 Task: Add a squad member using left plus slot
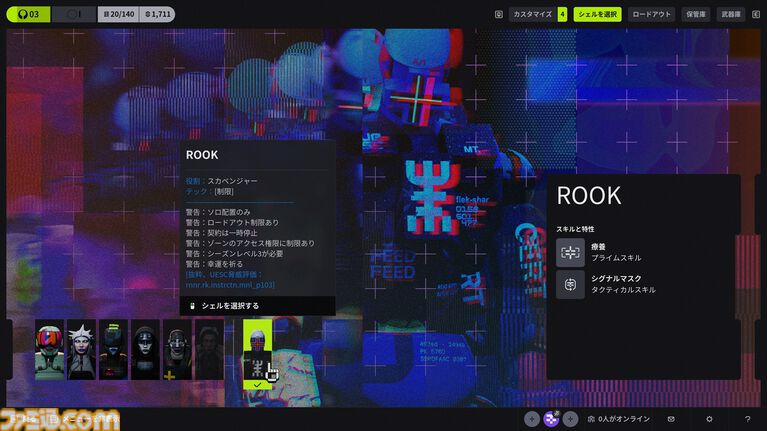(532, 419)
